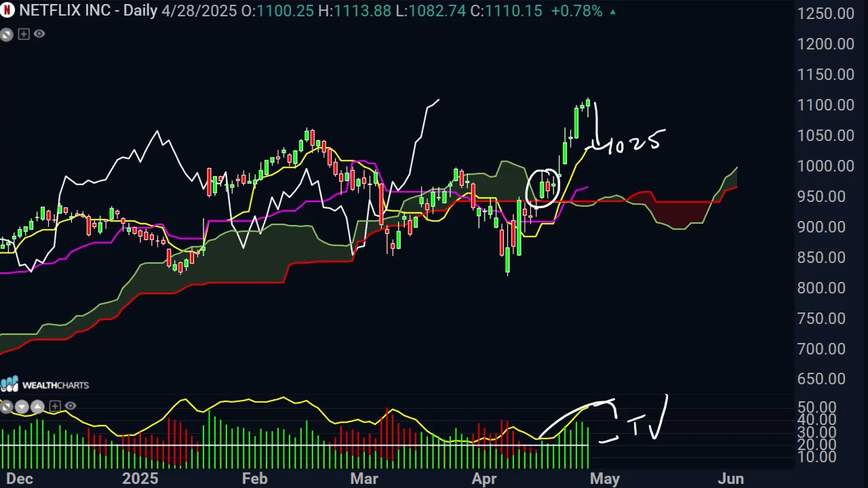
Task: Click the 950.00 price axis label
Action: (x=821, y=197)
